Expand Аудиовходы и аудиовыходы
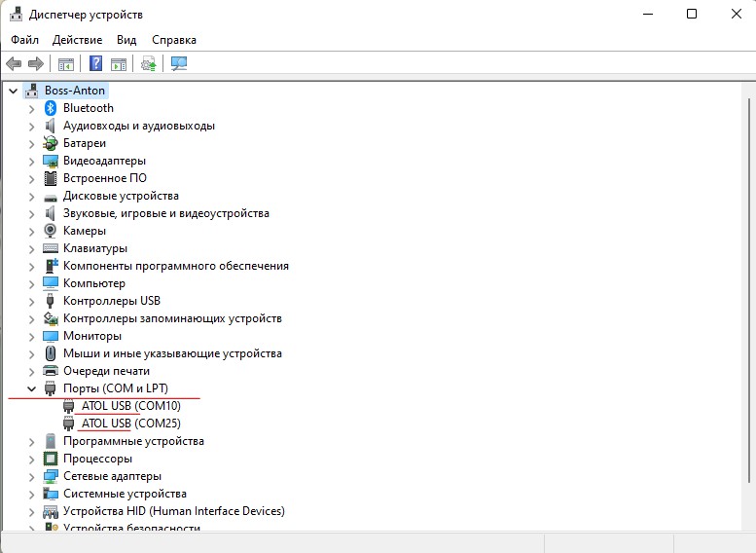Viewport: 756px width, 553px height. [x=31, y=127]
